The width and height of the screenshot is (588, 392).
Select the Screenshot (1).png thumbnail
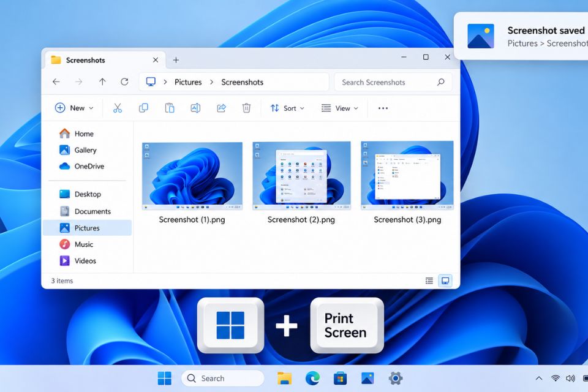pyautogui.click(x=192, y=176)
